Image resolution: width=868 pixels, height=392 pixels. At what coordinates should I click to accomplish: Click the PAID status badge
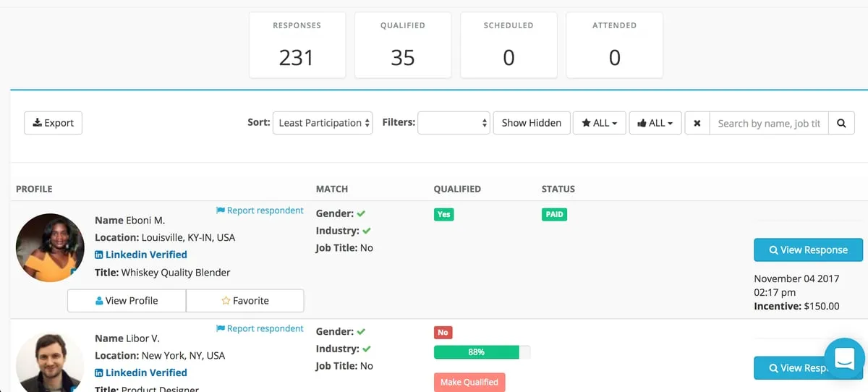coord(555,214)
